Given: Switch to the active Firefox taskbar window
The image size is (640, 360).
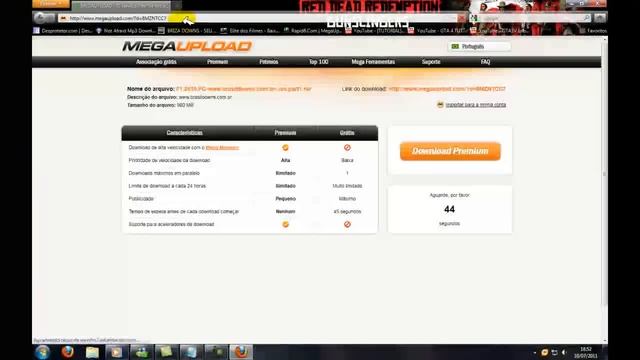Looking at the screenshot, I should click(x=241, y=352).
